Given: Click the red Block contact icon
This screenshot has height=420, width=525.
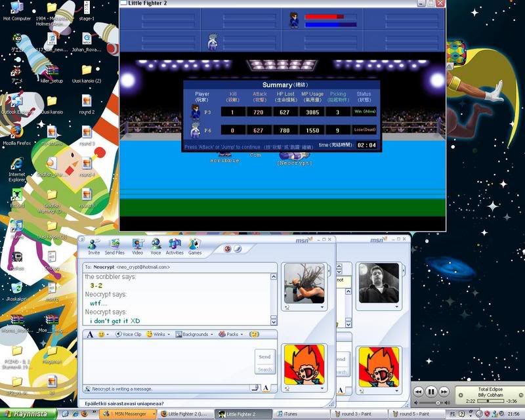Looking at the screenshot, I should click(x=228, y=249).
